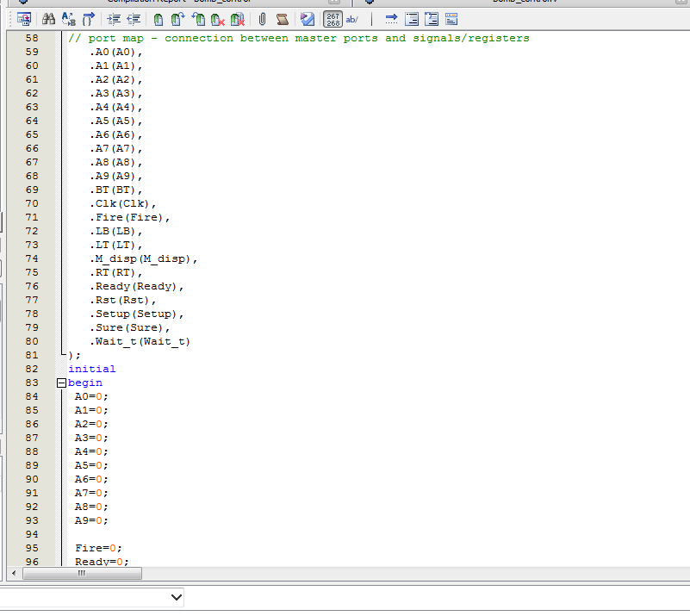
Task: Open the dropdown below the editor
Action: (x=177, y=597)
